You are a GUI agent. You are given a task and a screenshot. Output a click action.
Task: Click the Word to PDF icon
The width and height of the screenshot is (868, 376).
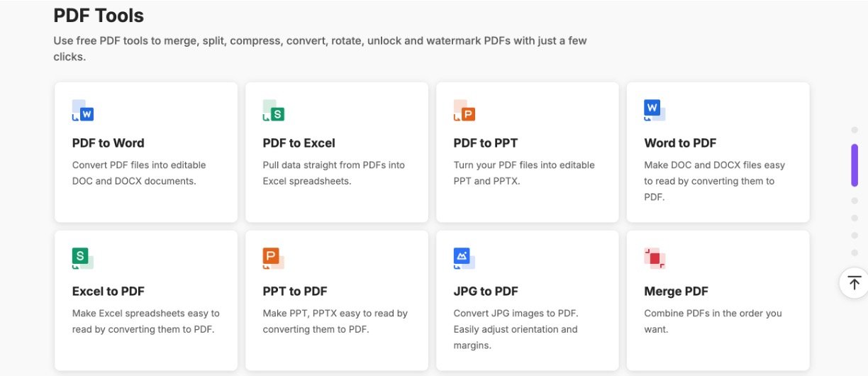click(655, 110)
